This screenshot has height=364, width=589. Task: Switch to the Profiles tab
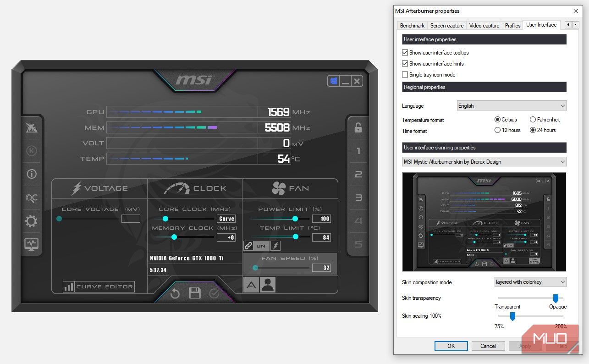512,26
